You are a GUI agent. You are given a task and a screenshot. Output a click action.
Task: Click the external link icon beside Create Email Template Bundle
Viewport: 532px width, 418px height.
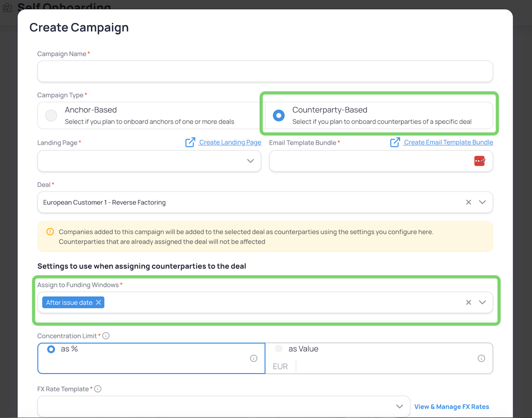point(395,143)
